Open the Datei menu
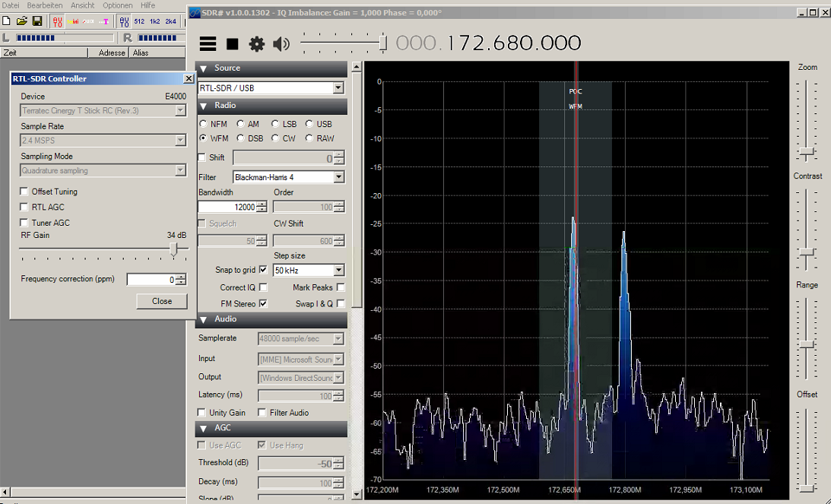This screenshot has width=831, height=504. [x=11, y=5]
